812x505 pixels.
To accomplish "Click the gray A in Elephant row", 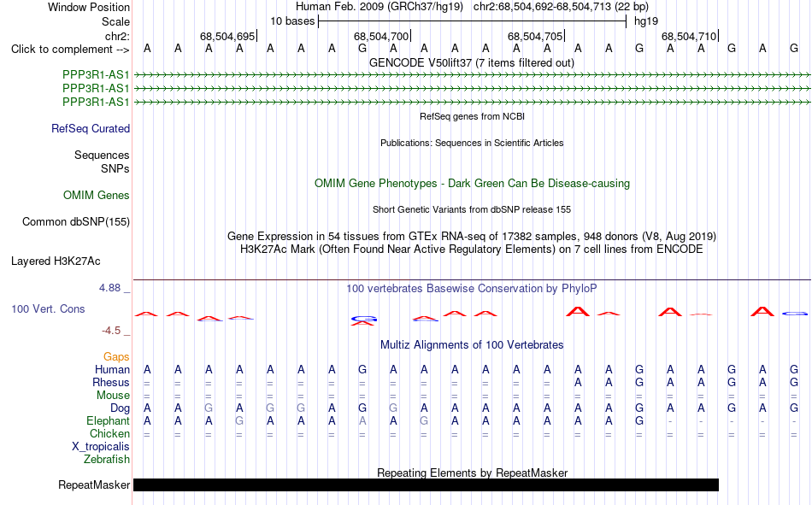I will (x=362, y=421).
